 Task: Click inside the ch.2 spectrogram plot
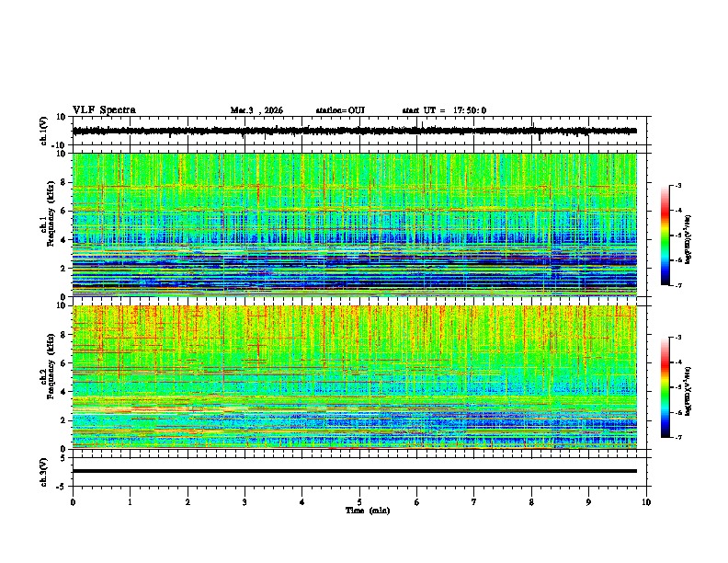coord(355,377)
